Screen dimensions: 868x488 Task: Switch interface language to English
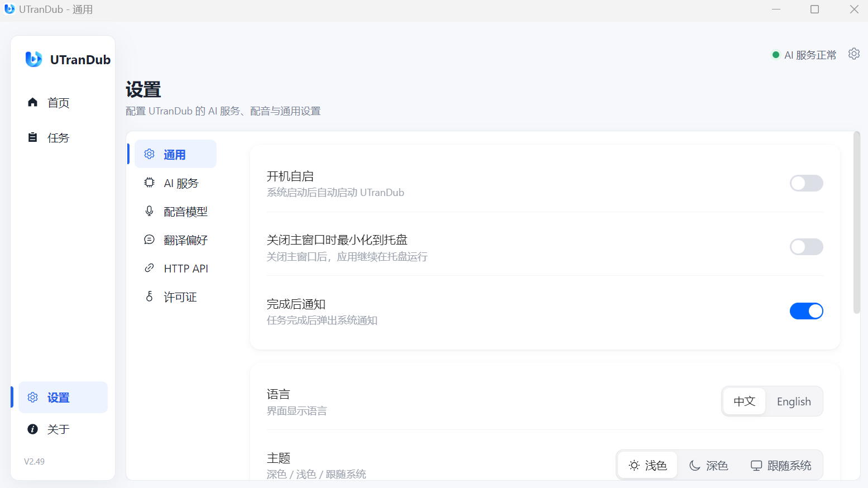(x=794, y=401)
